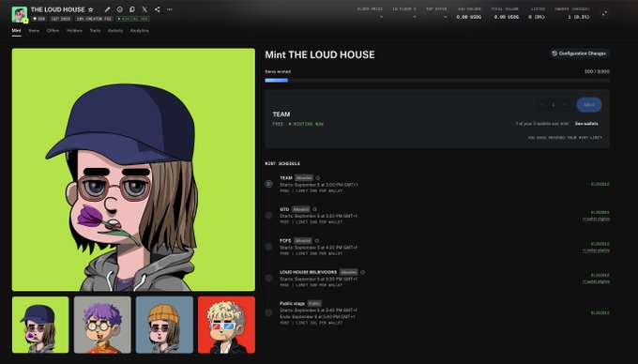Favorite the collection with the star icon
Screen dimensions: 638x364
point(91,9)
